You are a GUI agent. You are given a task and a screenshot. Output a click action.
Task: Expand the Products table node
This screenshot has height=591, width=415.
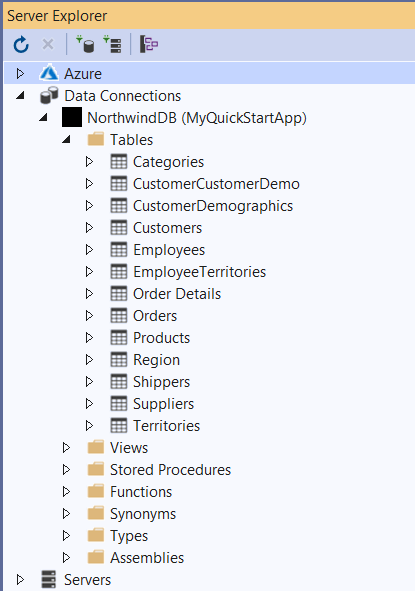(89, 337)
